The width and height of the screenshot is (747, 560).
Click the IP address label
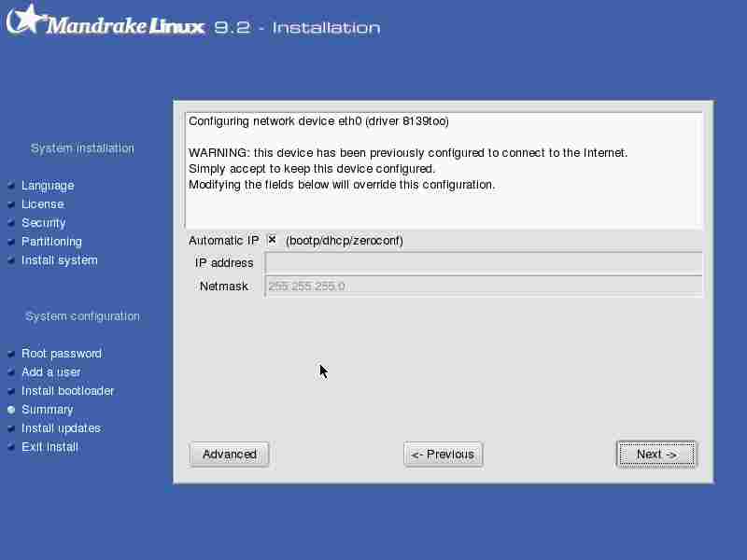[224, 263]
